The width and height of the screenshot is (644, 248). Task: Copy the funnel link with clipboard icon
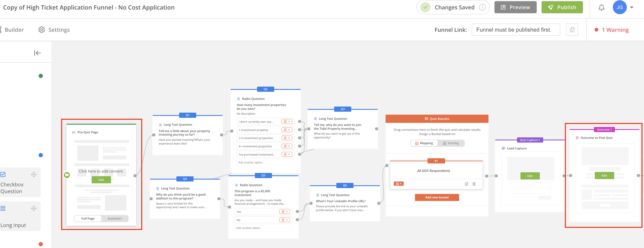[x=572, y=30]
